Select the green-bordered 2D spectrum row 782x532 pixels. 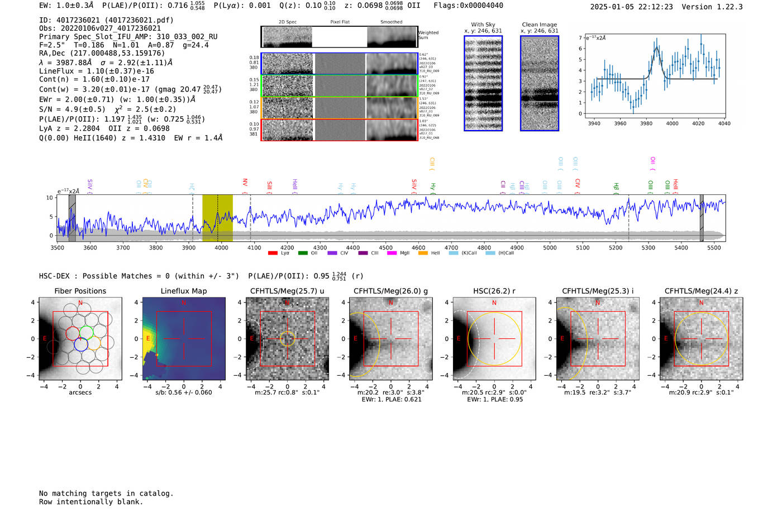pos(340,86)
